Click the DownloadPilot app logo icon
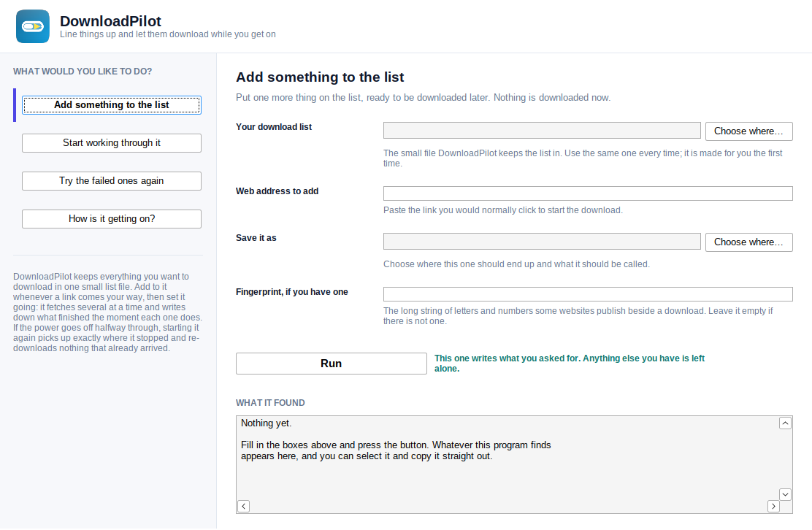The image size is (812, 530). pyautogui.click(x=33, y=26)
